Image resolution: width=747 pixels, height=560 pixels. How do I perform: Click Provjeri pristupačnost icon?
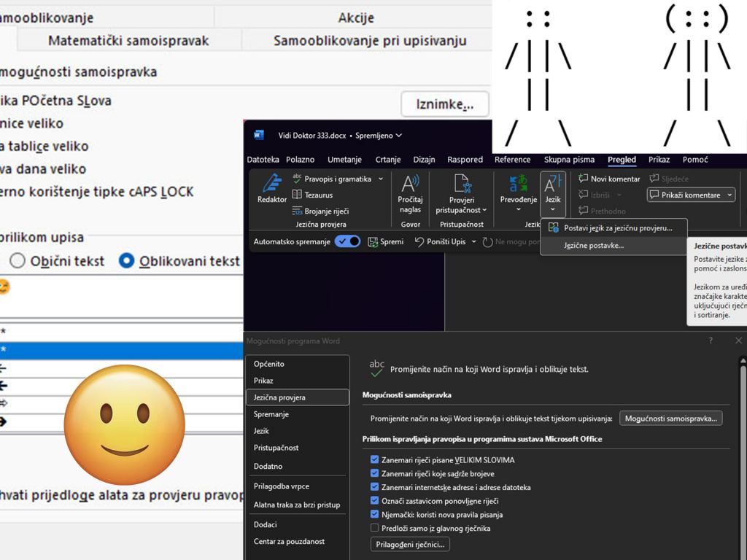click(x=462, y=183)
